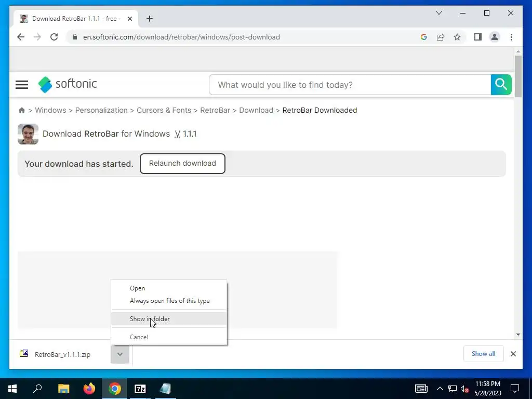The height and width of the screenshot is (399, 532).
Task: Reload the current page
Action: pos(54,37)
